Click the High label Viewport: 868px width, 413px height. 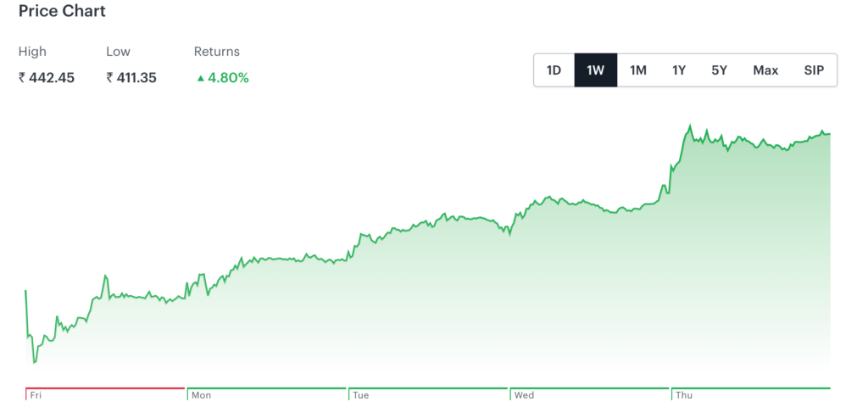32,52
